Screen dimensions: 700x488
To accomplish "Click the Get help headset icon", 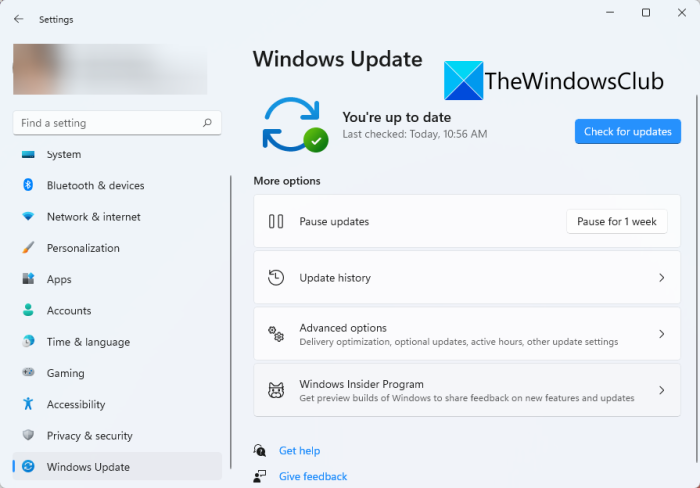I will coord(260,450).
